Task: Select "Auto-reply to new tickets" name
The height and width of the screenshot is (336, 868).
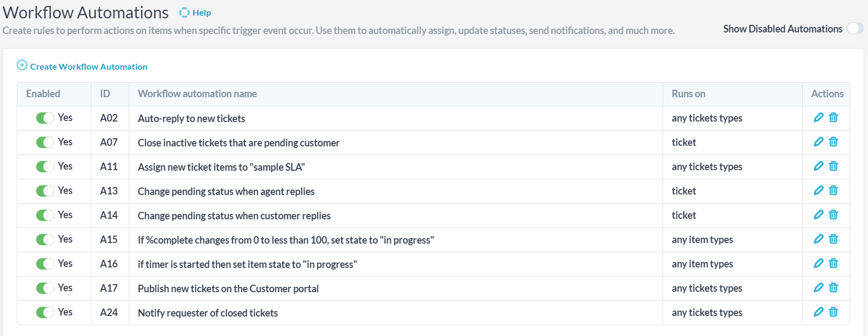Action: pyautogui.click(x=191, y=118)
